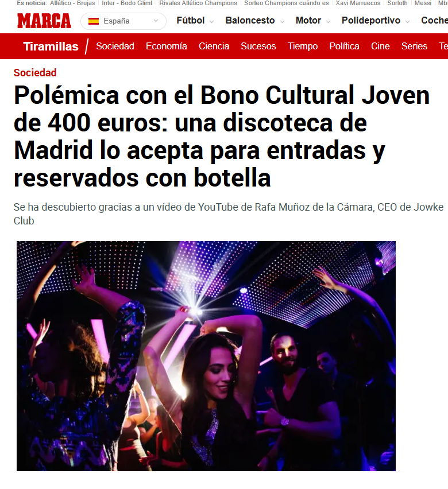448x489 pixels.
Task: Expand the Baloncesto menu chevron
Action: pyautogui.click(x=282, y=21)
